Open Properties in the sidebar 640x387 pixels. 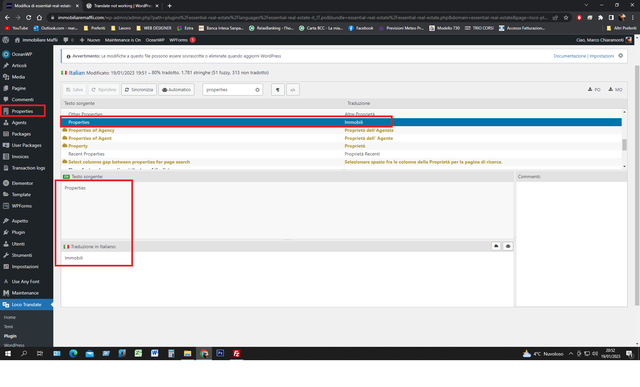tap(22, 111)
